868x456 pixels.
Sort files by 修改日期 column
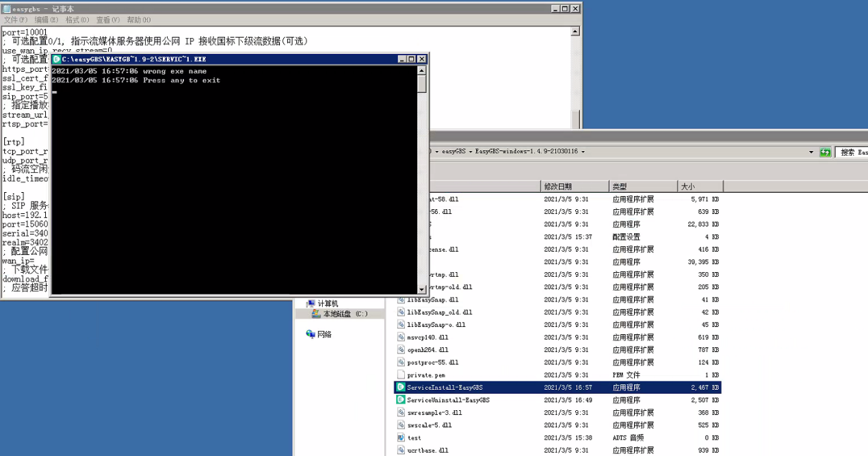pyautogui.click(x=575, y=186)
